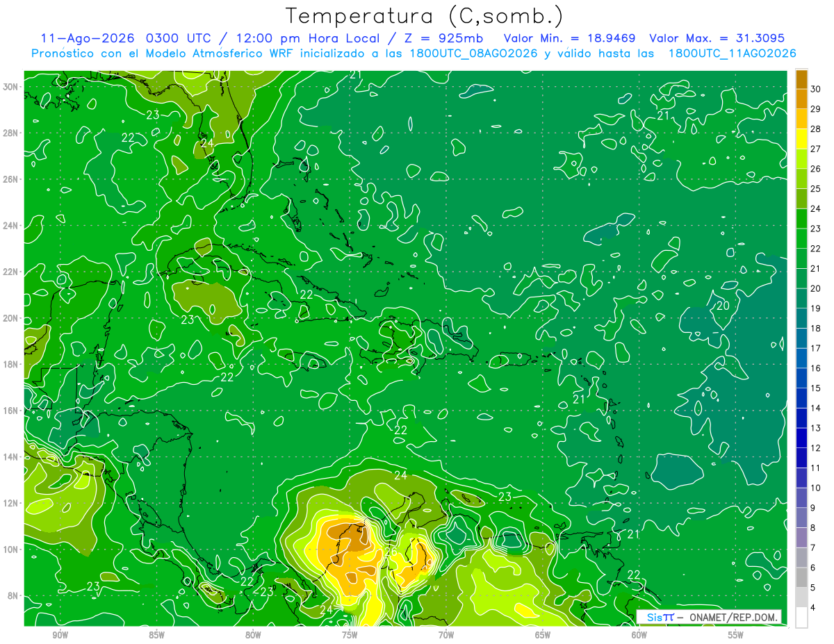Click the "70W" longitude axis label
This screenshot has height=644, width=834.
point(446,635)
